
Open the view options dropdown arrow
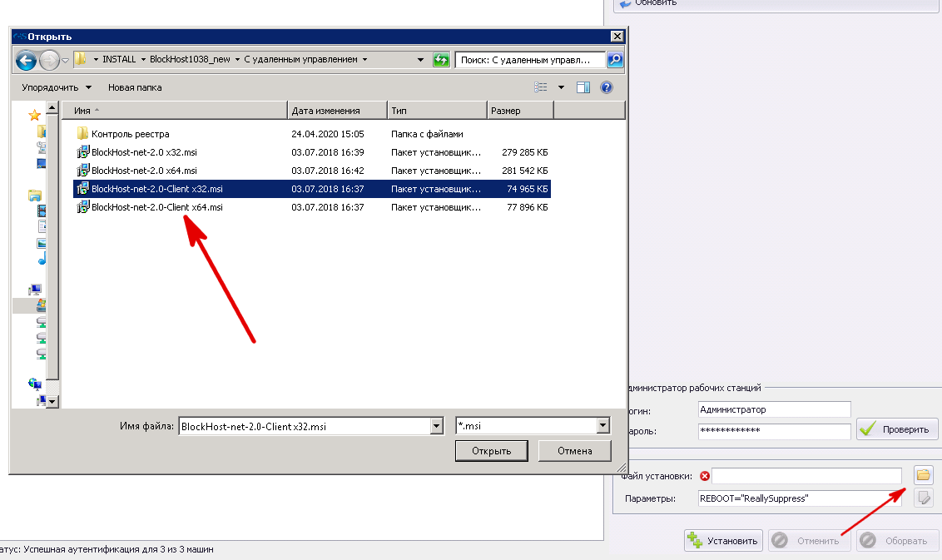point(561,87)
